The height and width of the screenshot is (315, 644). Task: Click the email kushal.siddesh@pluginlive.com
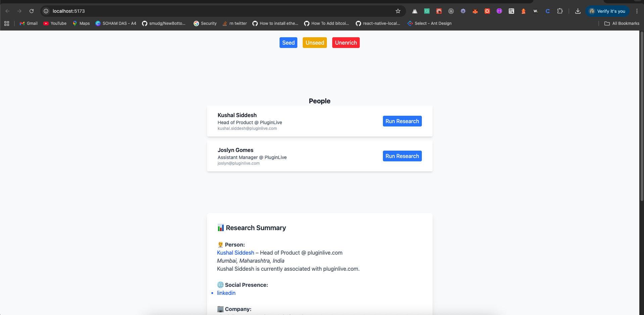(247, 128)
